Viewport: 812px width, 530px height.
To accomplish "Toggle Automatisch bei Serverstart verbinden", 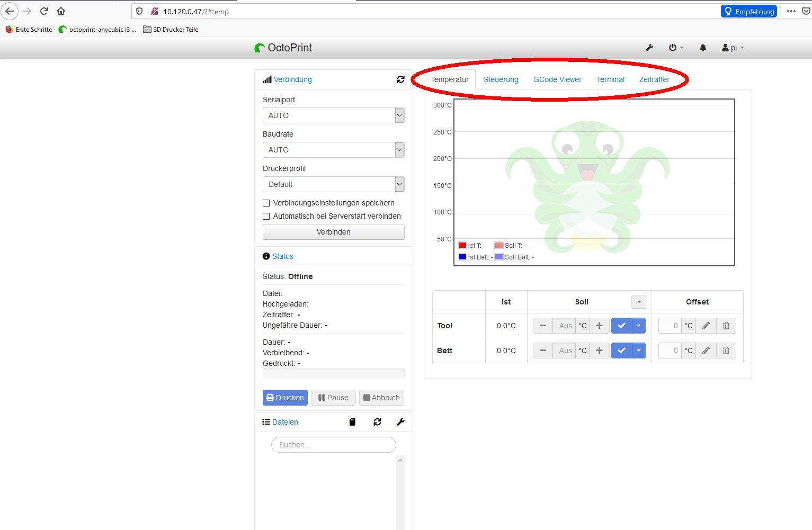I will point(266,217).
